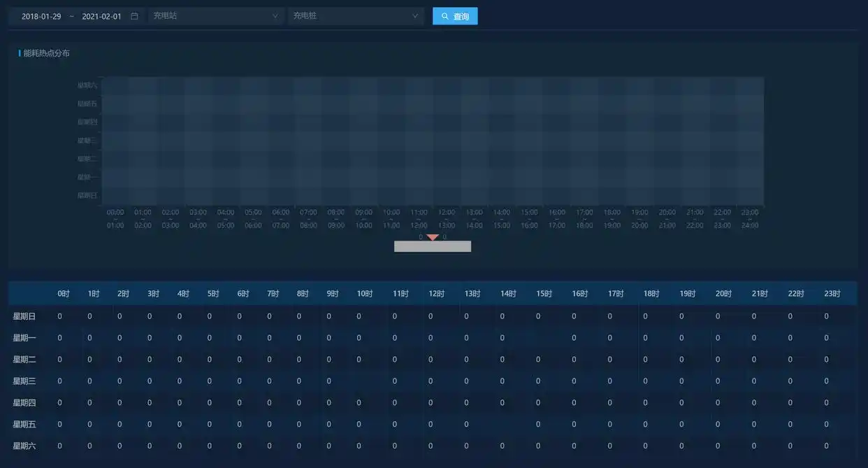The height and width of the screenshot is (468, 868).
Task: Click the 12时 column header in table
Action: coord(436,294)
